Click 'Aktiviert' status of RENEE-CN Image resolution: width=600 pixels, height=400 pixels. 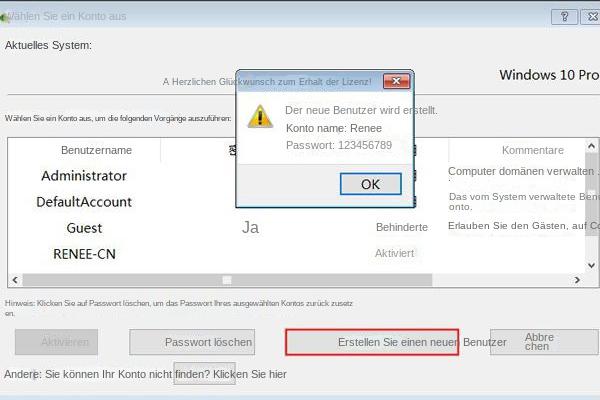395,253
